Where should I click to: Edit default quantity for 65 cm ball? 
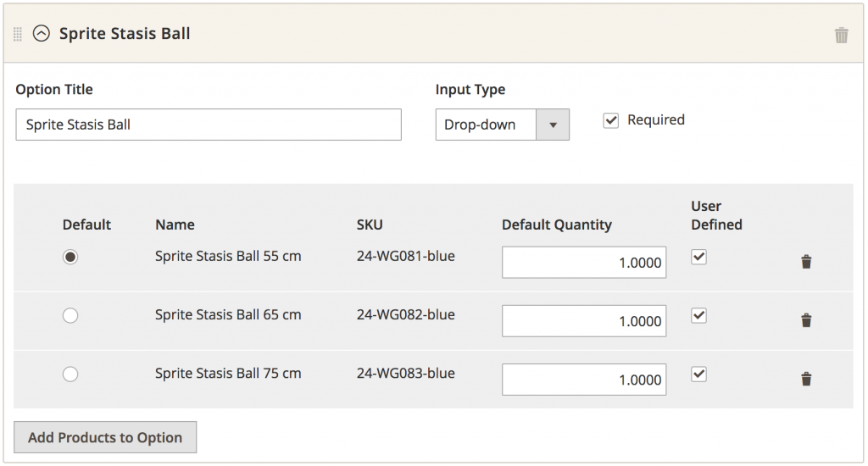pos(584,321)
